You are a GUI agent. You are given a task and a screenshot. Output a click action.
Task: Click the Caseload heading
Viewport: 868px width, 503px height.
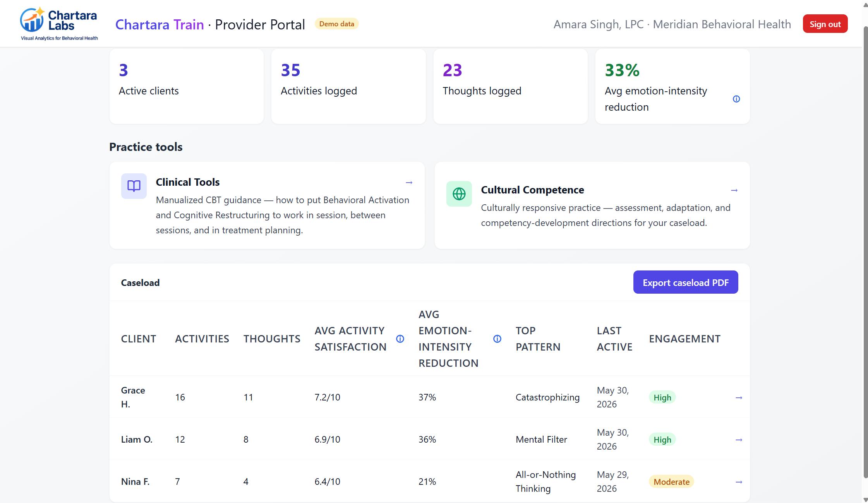point(140,283)
